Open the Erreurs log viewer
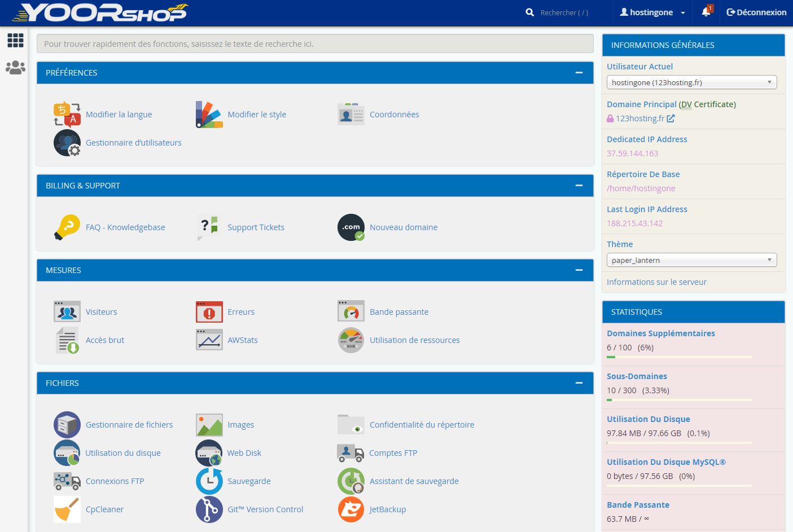 [x=241, y=311]
